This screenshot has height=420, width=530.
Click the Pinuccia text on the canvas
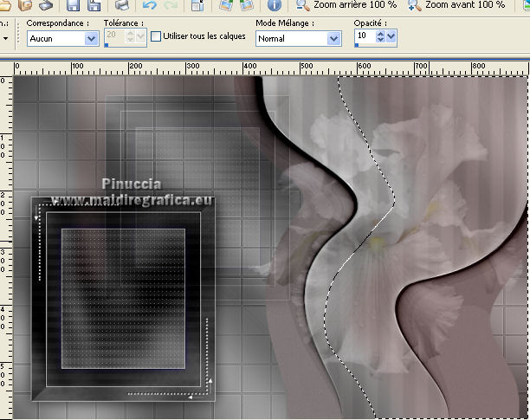click(132, 184)
